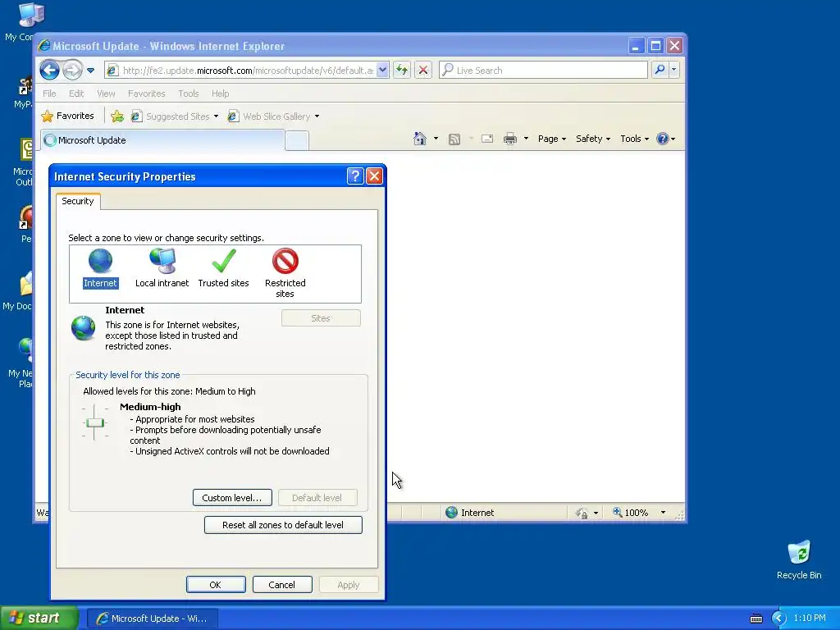Open recent pages dropdown arrow
This screenshot has width=840, height=630.
tap(90, 71)
